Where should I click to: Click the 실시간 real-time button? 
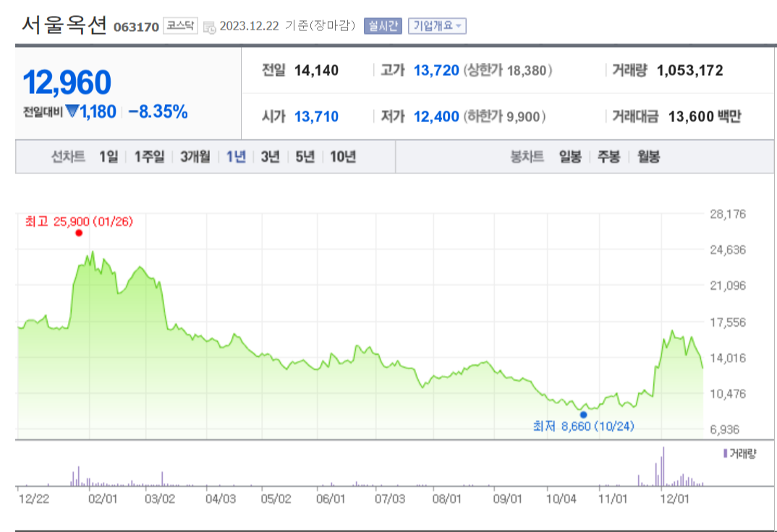tap(383, 26)
